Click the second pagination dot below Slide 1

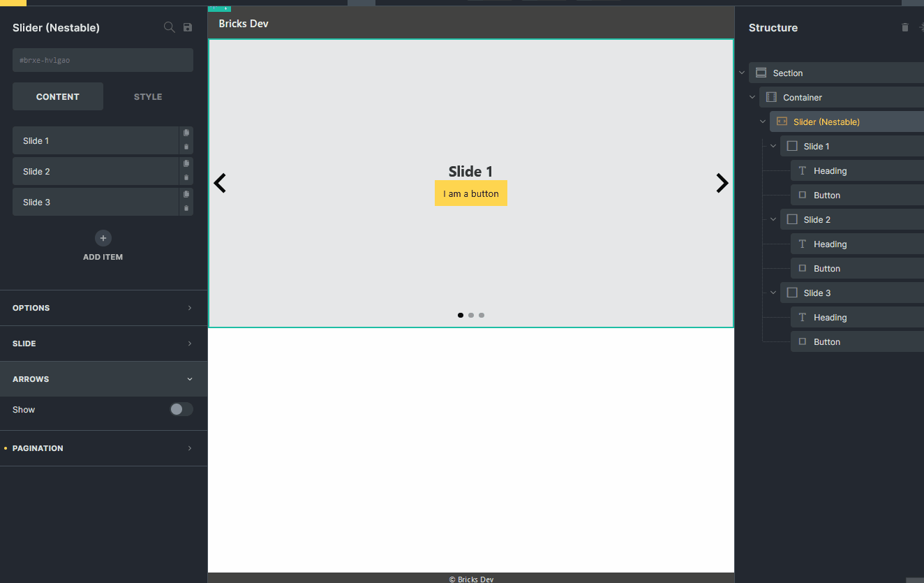[470, 315]
